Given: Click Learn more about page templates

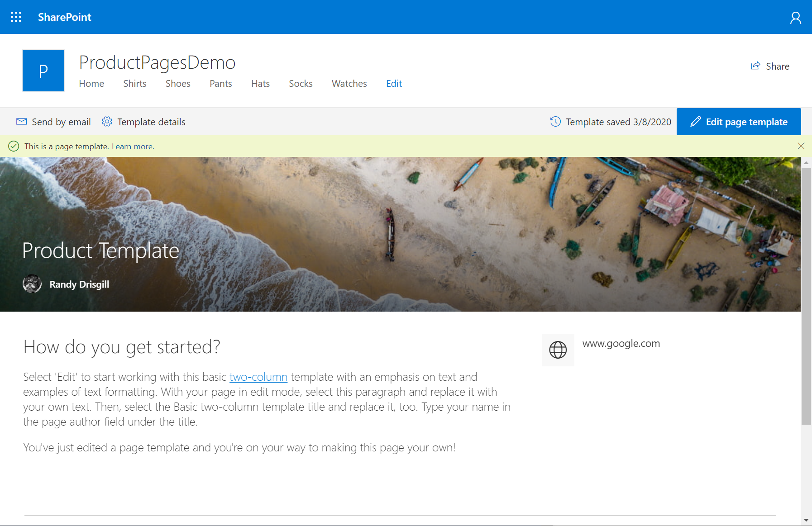Looking at the screenshot, I should (x=133, y=146).
